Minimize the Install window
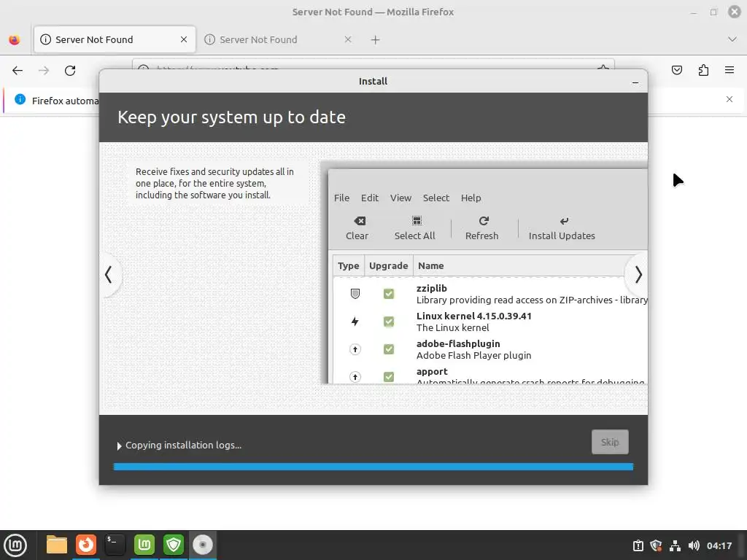This screenshot has width=747, height=560. [x=635, y=82]
